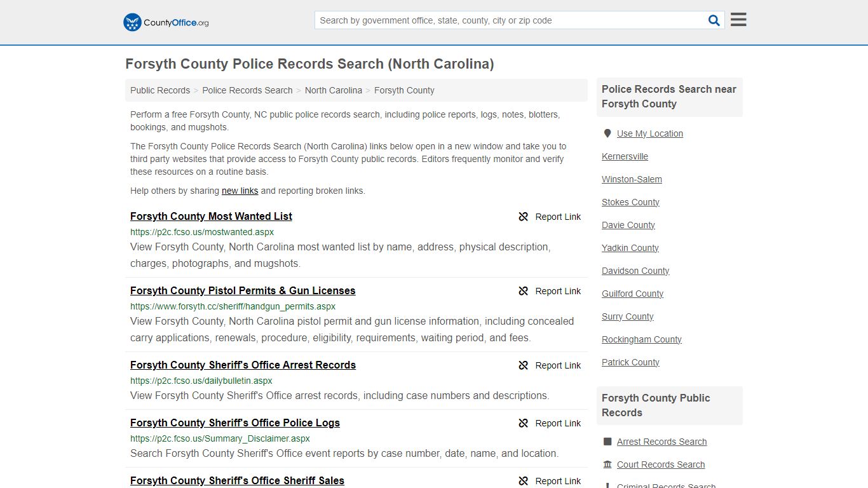
Task: Visit the handgun_permits.aspx URL
Action: [233, 306]
